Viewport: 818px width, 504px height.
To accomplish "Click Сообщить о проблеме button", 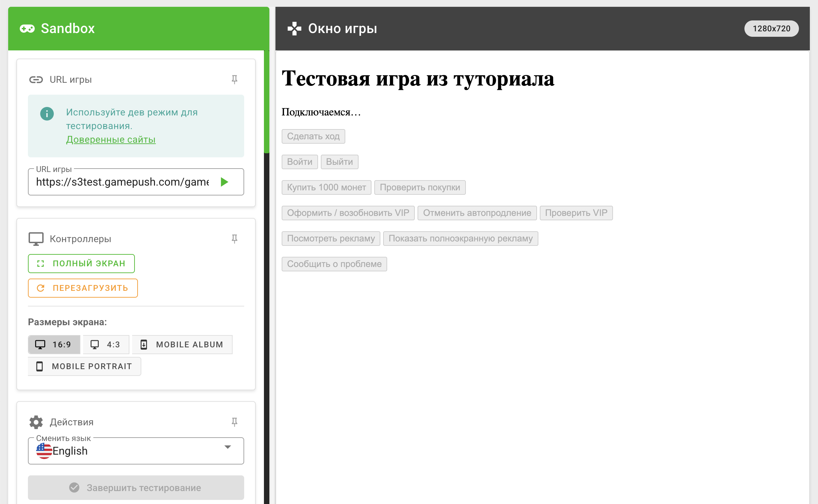I will pyautogui.click(x=334, y=264).
